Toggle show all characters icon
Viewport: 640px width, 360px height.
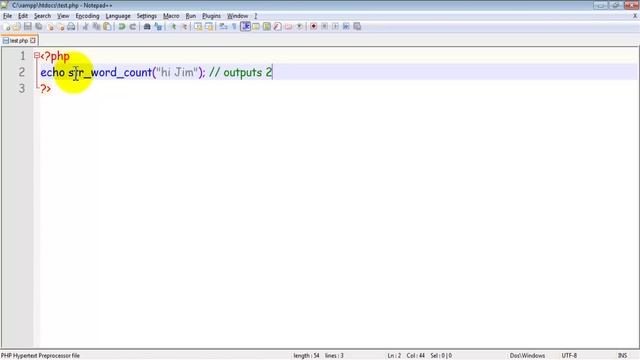coord(234,27)
